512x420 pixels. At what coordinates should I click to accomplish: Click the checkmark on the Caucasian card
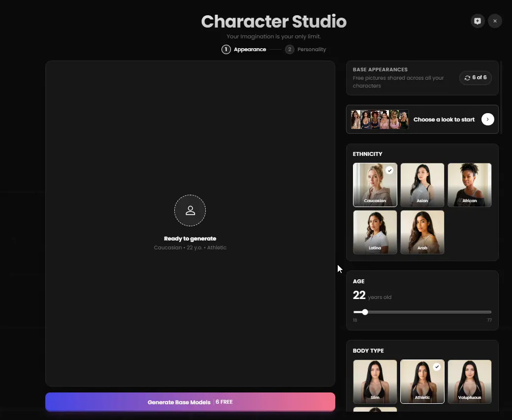(389, 170)
